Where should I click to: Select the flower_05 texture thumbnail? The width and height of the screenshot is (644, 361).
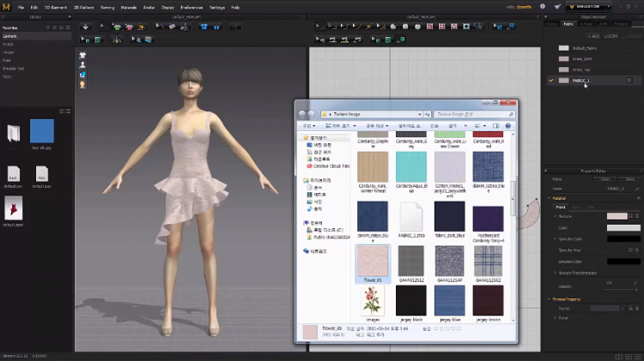tap(373, 263)
